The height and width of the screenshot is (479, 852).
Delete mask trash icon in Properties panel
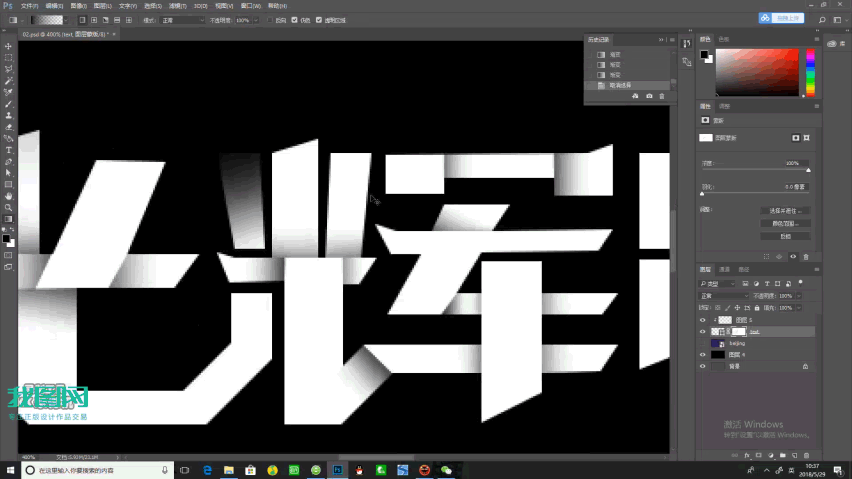click(x=806, y=256)
